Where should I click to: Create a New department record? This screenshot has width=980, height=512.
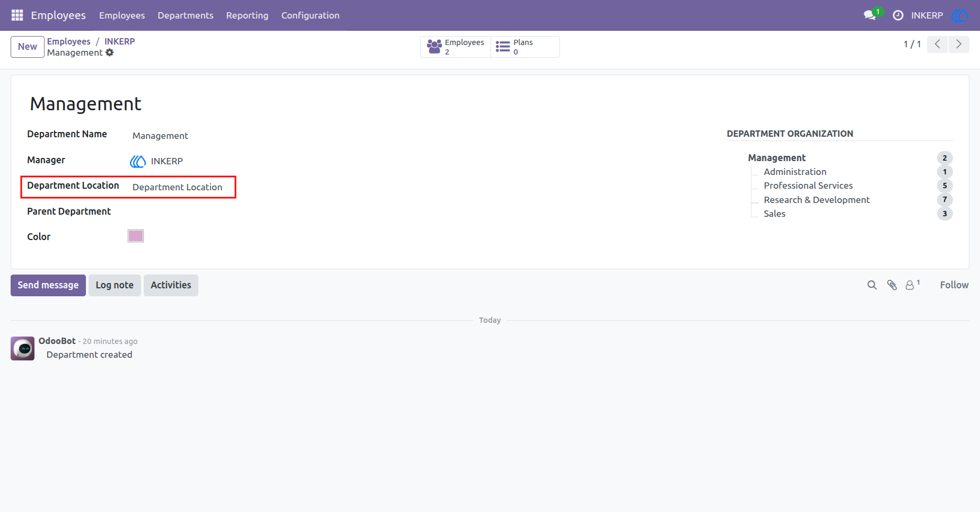28,47
